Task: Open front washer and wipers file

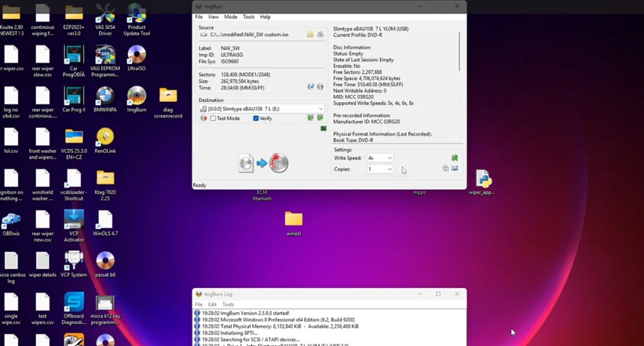Action: click(42, 143)
